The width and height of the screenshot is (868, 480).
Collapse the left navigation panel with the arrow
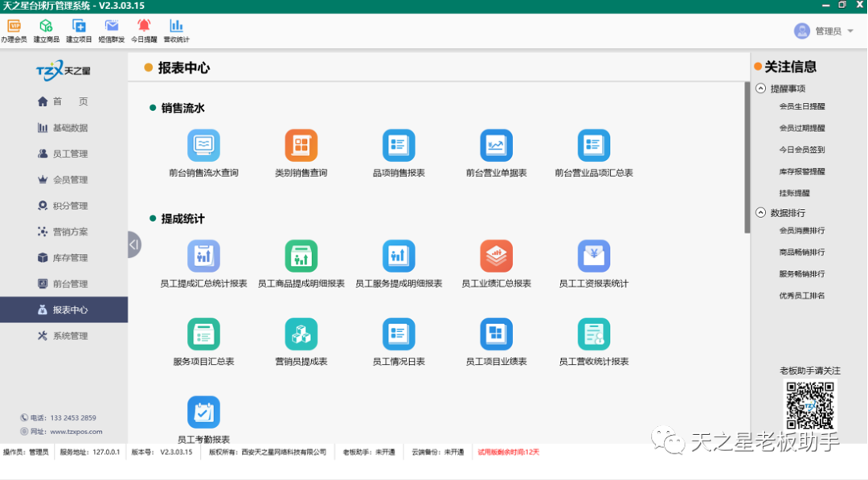(135, 244)
